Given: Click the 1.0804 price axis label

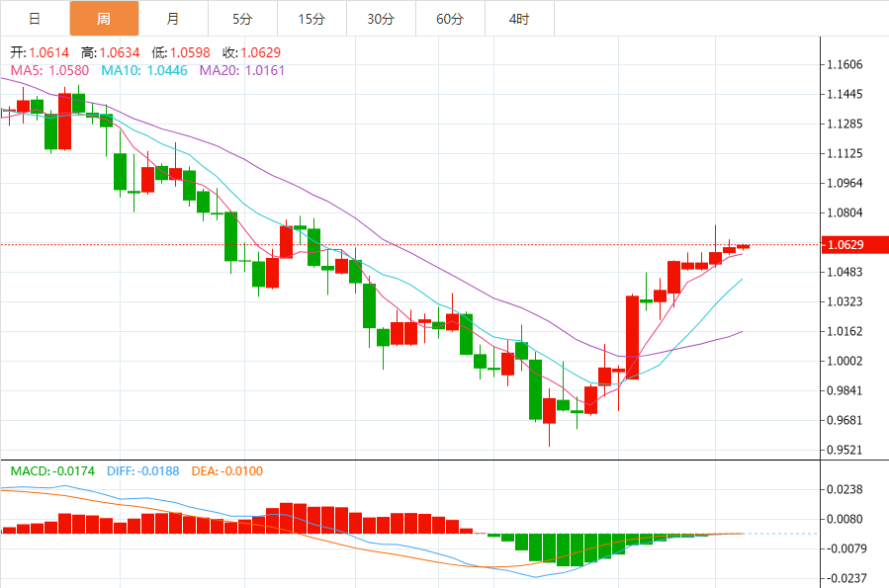Looking at the screenshot, I should pyautogui.click(x=845, y=212).
